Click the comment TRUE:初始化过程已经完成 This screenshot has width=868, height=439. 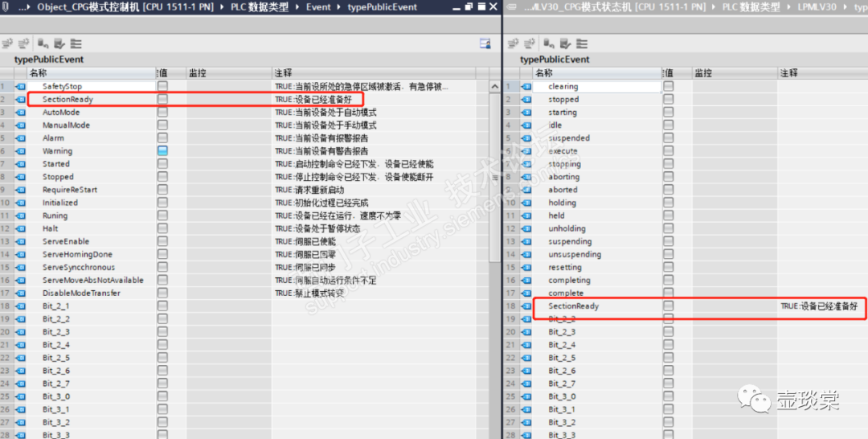tap(321, 203)
